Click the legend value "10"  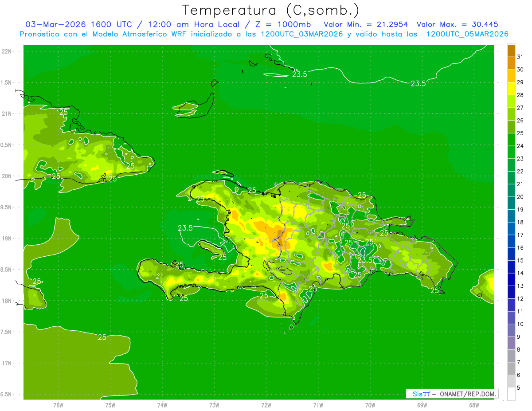coord(520,324)
